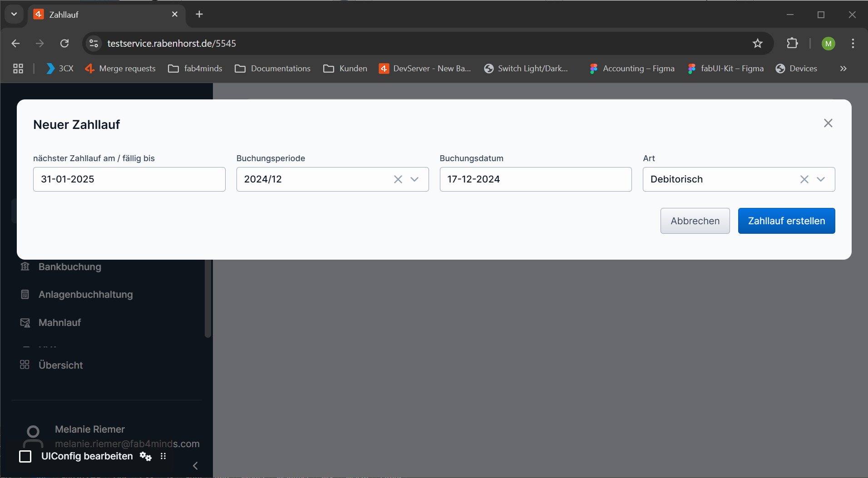
Task: Open the browser tab search dropdown
Action: [14, 15]
